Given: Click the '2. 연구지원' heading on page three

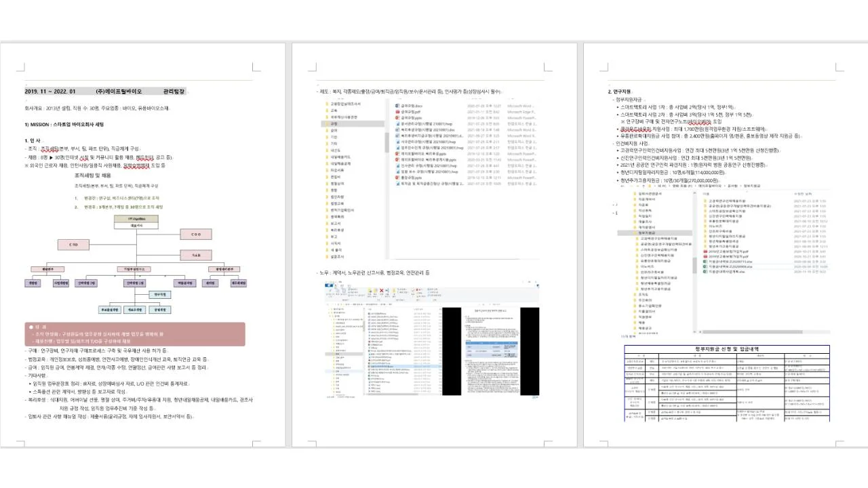Looking at the screenshot, I should point(620,91).
